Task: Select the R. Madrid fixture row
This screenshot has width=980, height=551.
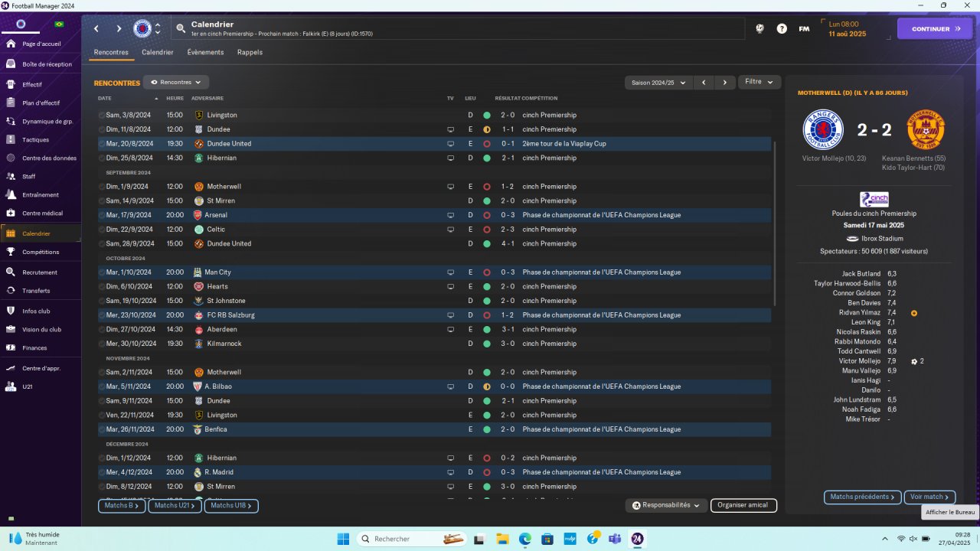Action: coord(434,472)
